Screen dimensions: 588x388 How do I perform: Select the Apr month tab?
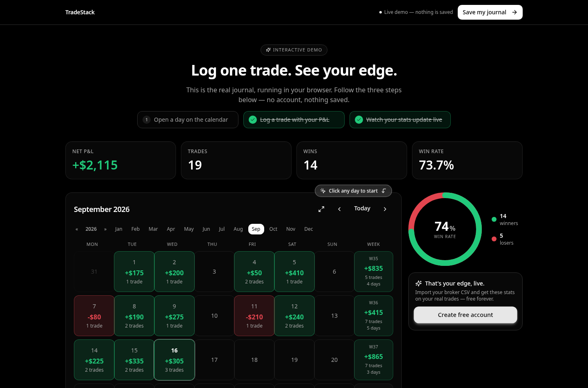(171, 229)
